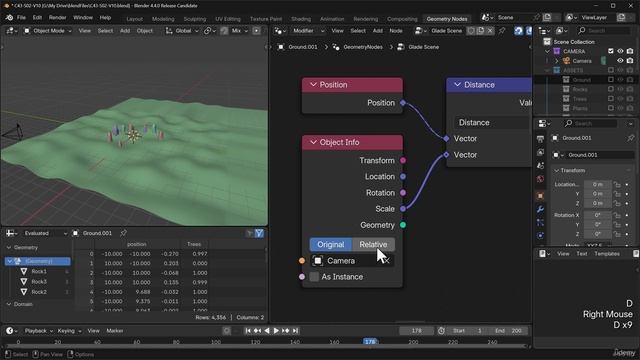Hide the CAMERA collection with eye icon
This screenshot has width=640, height=360.
pyautogui.click(x=620, y=51)
